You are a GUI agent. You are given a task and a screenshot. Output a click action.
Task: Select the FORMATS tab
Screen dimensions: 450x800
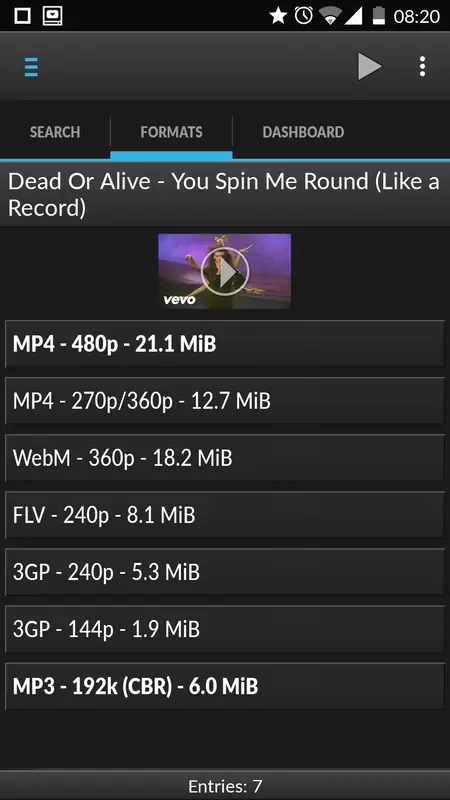[x=171, y=132]
